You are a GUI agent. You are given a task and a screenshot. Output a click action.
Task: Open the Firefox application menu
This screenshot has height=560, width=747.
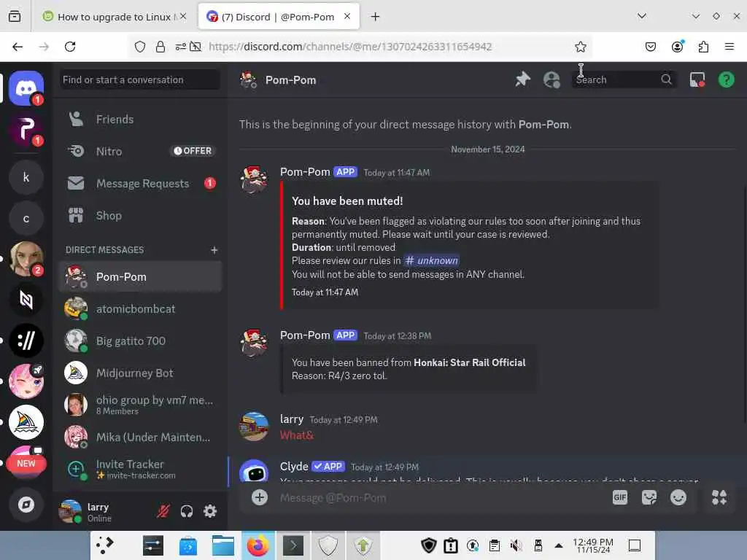pyautogui.click(x=729, y=47)
